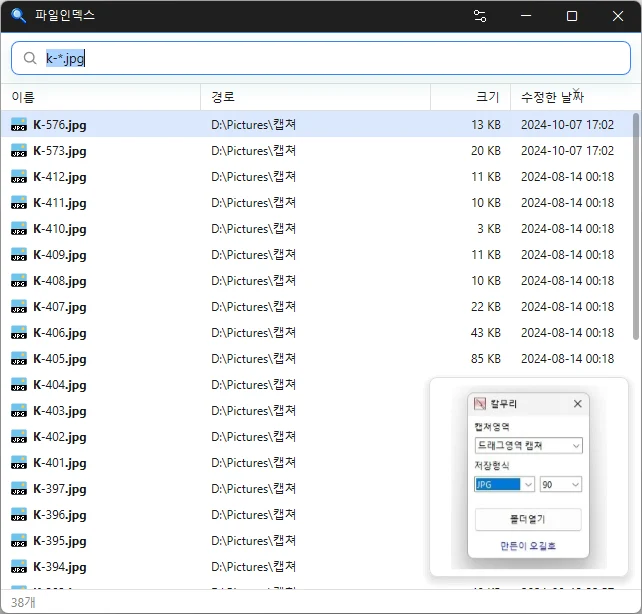This screenshot has height=614, width=642.
Task: Click the path cell of K-573.jpg row
Action: click(253, 151)
